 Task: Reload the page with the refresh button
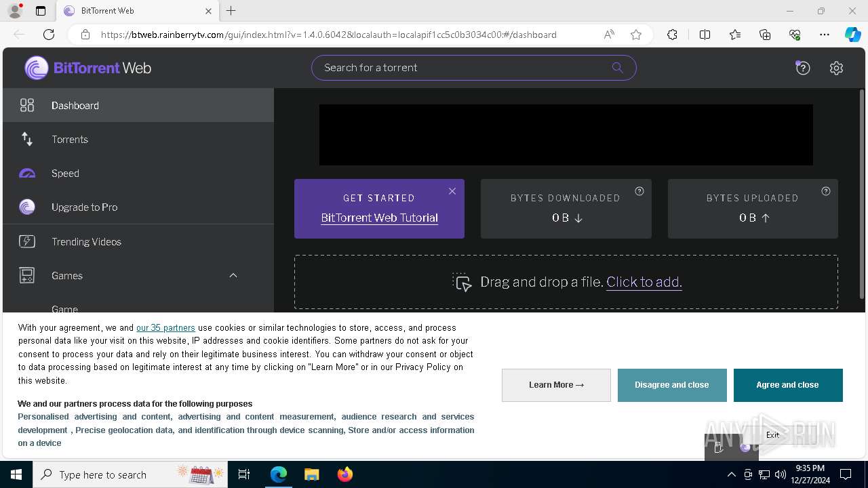click(49, 35)
